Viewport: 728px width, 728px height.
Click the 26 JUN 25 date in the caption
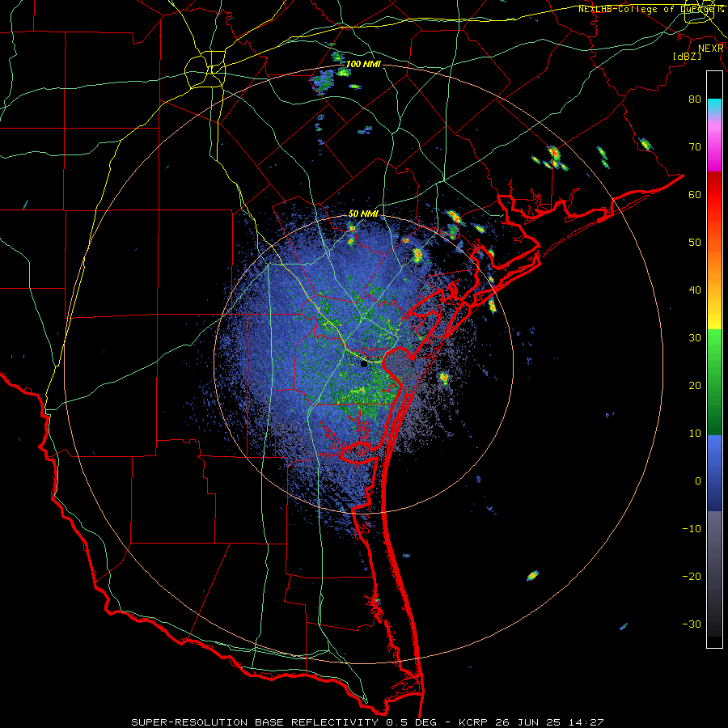(528, 722)
